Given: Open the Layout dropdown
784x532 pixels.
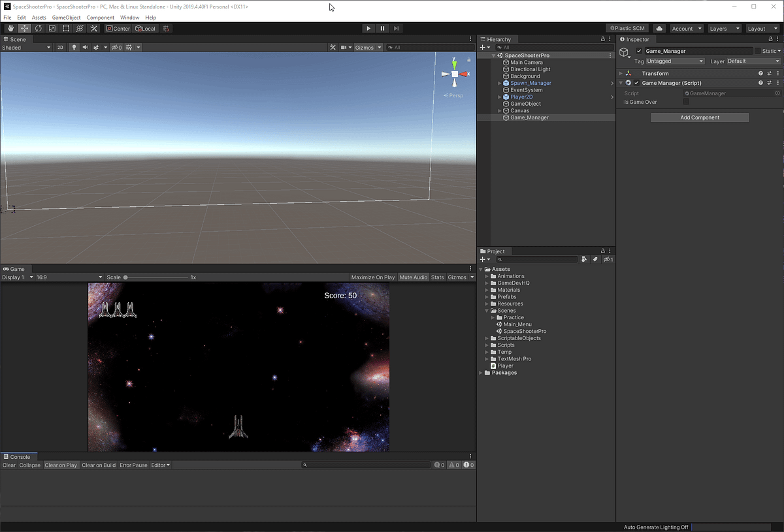Looking at the screenshot, I should coord(762,28).
